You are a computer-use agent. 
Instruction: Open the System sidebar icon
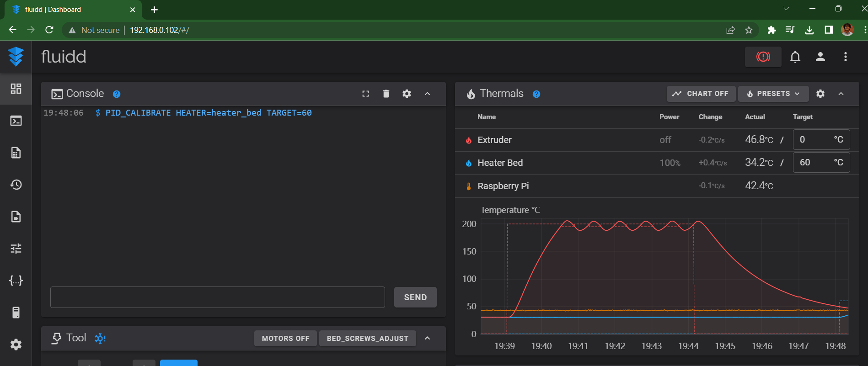16,313
